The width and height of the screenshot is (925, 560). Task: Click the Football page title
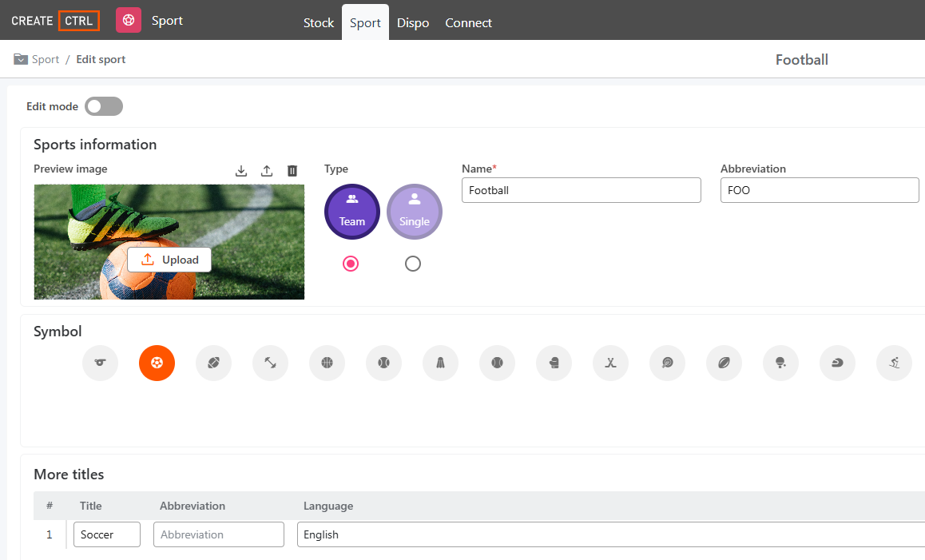(x=802, y=60)
